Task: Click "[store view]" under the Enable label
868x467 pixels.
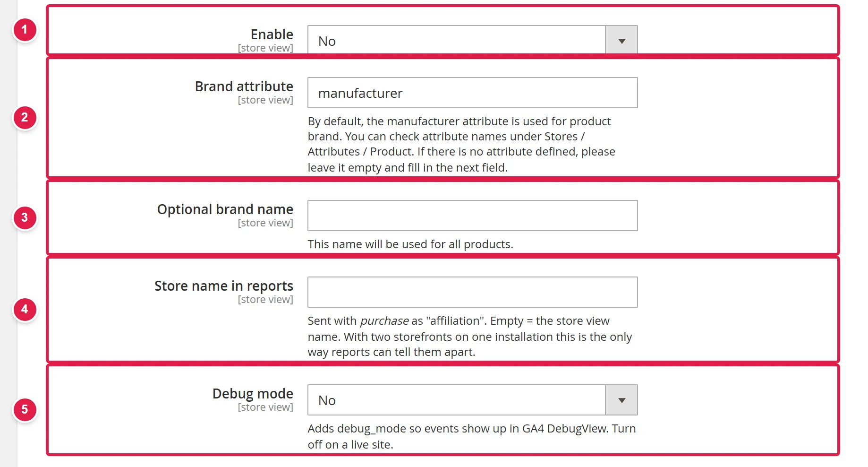Action: 265,48
